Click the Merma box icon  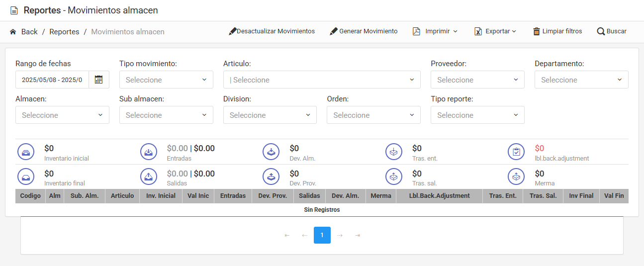[x=516, y=177]
